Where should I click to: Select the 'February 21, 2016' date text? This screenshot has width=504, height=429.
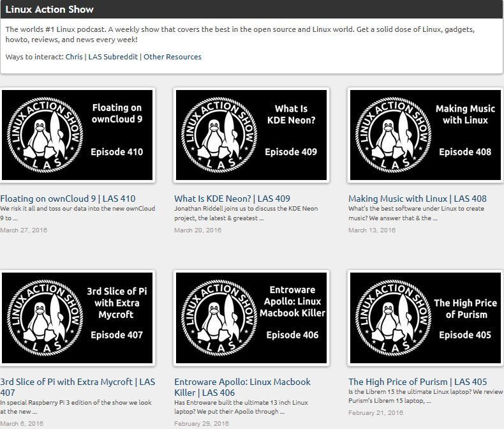(x=376, y=413)
